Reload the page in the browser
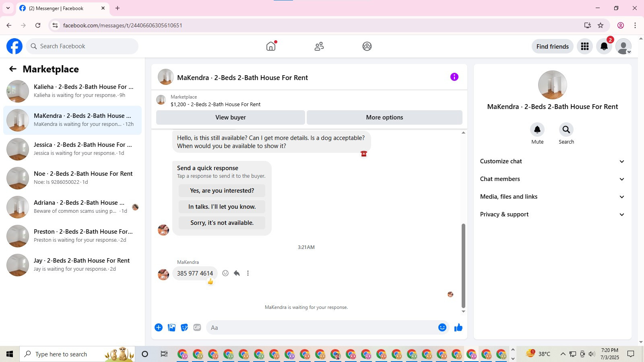The image size is (644, 362). coord(38,25)
